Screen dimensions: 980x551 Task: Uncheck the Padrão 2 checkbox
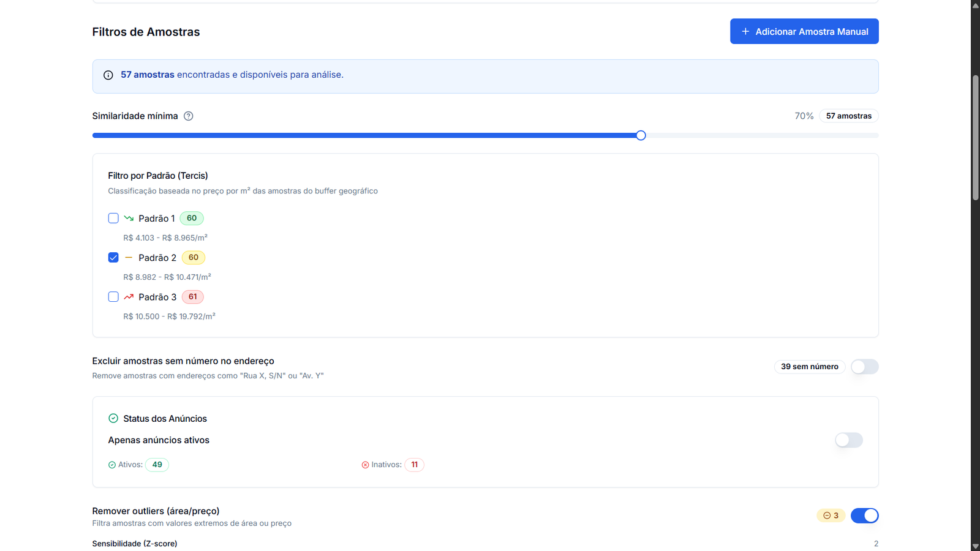point(113,258)
